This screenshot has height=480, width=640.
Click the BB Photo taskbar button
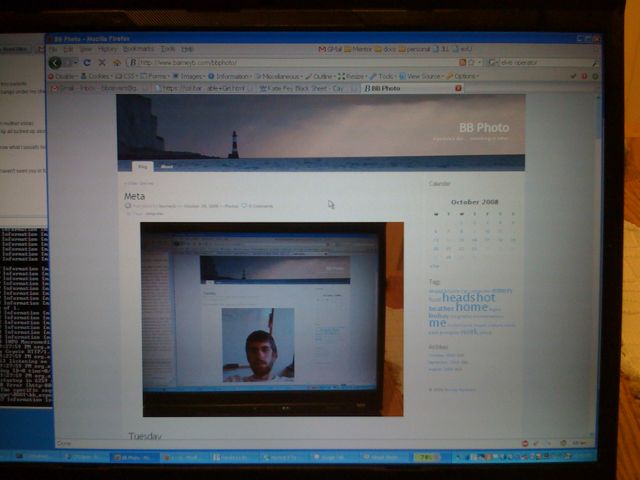pyautogui.click(x=133, y=458)
